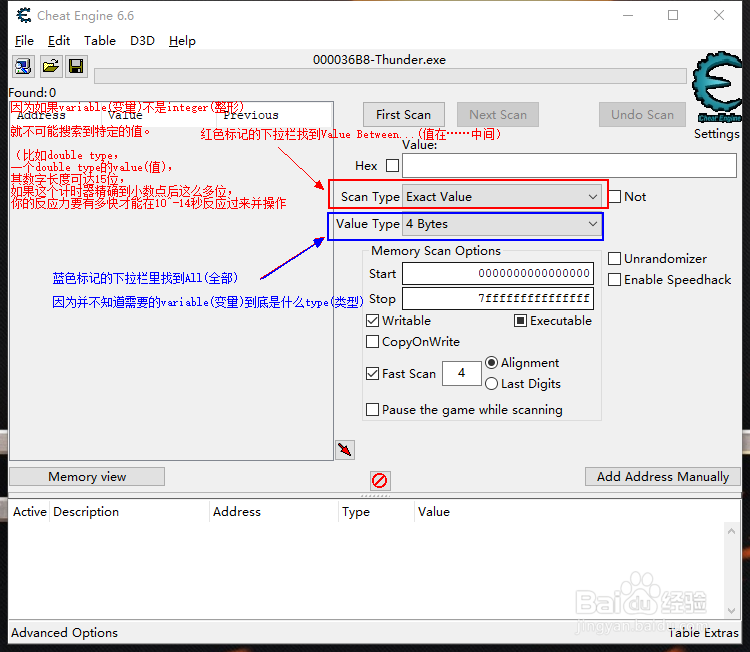Open Table Extras

tap(703, 632)
